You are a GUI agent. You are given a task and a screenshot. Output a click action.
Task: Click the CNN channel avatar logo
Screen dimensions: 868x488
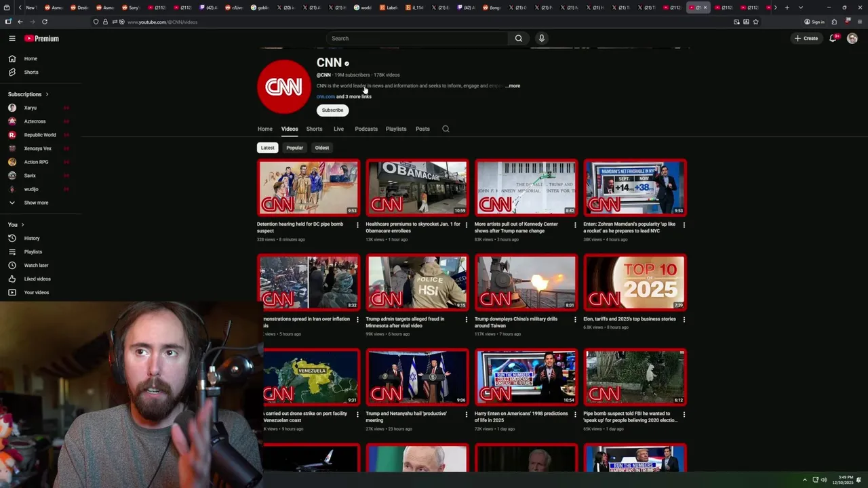[x=284, y=87]
